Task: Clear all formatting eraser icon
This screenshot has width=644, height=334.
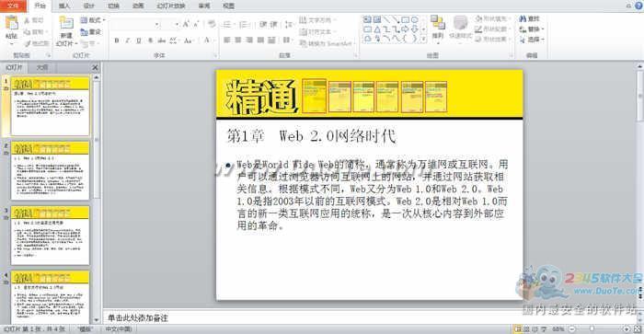Action: [x=212, y=24]
